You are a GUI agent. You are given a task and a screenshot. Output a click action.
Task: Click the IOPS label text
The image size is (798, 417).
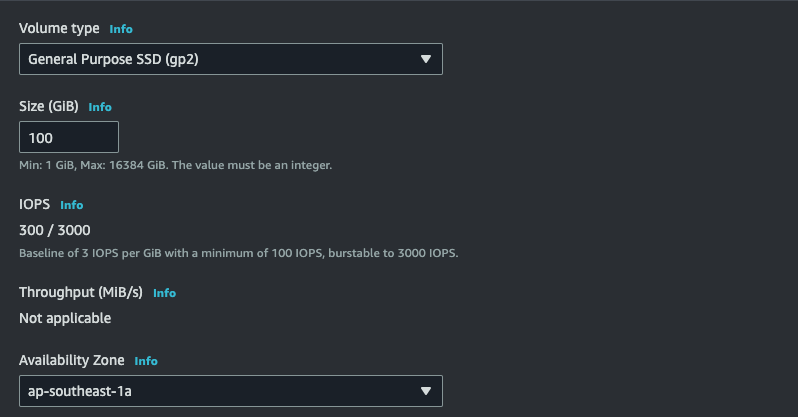(x=34, y=205)
